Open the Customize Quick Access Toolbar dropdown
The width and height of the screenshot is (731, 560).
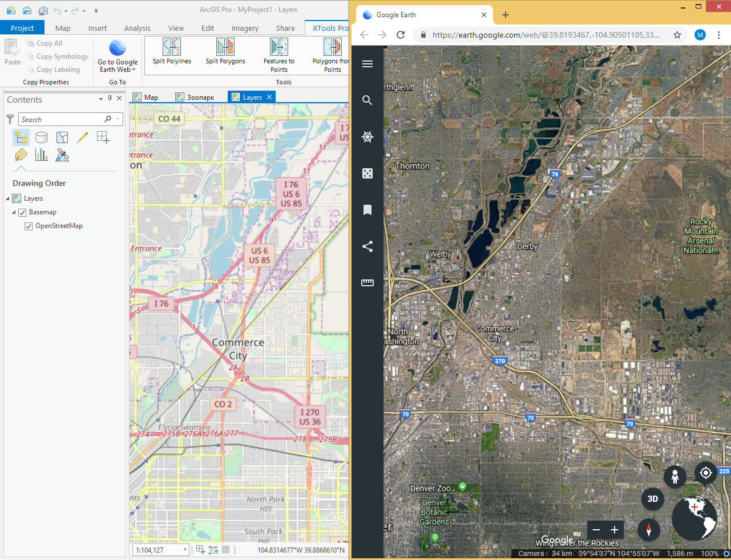[96, 11]
